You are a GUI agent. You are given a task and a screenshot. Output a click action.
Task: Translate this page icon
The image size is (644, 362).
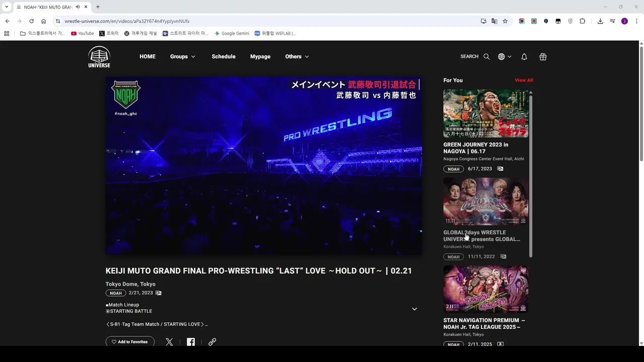pyautogui.click(x=495, y=21)
